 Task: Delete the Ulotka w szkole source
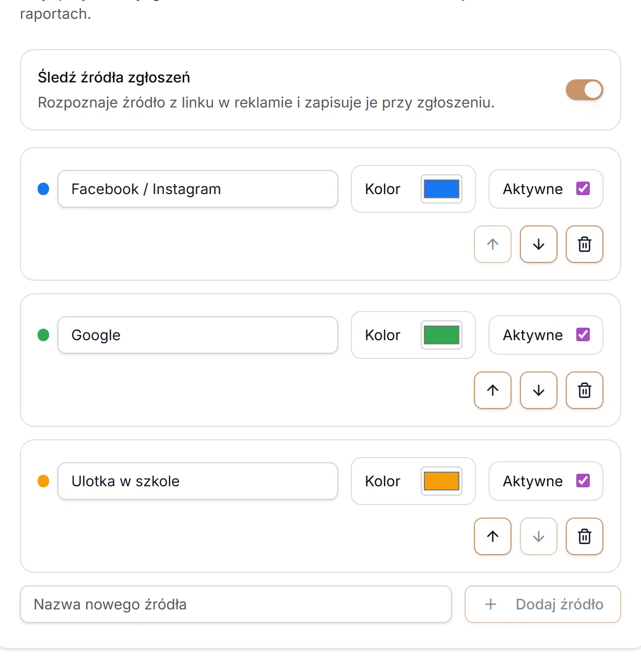point(585,536)
